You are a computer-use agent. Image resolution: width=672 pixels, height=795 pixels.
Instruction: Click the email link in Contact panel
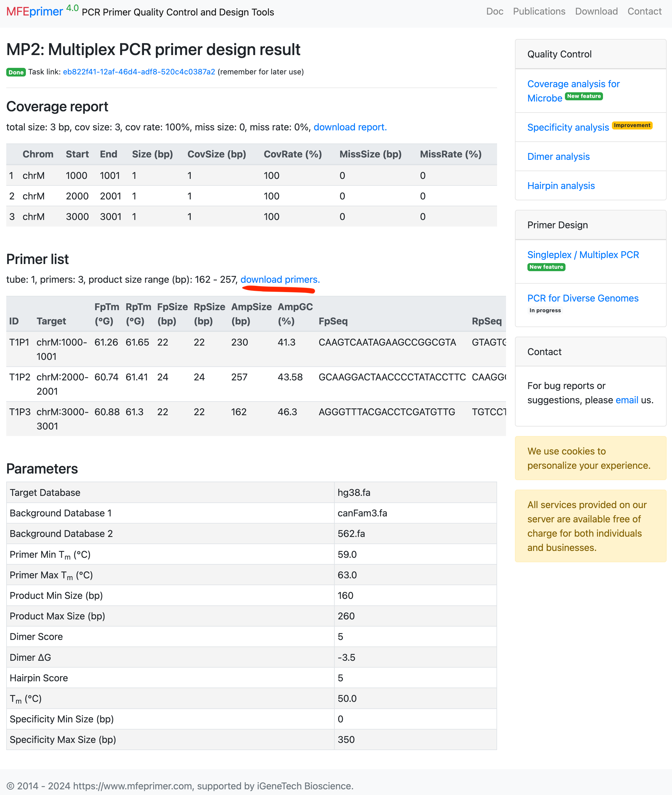[x=627, y=400]
